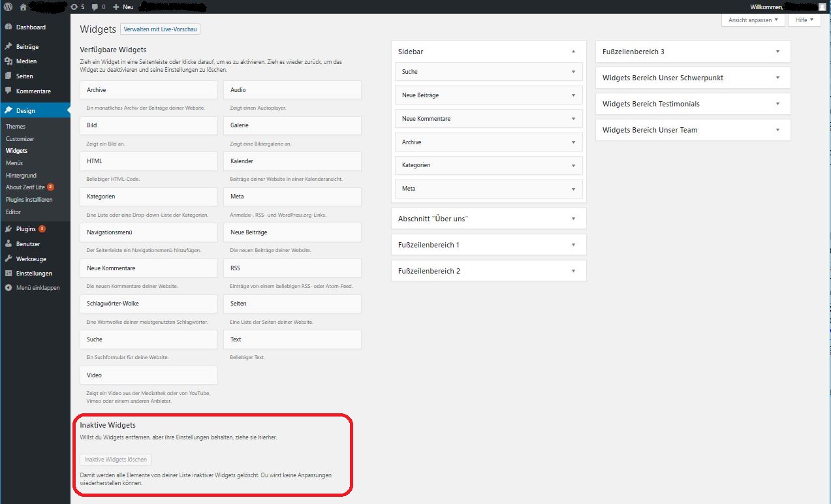Open Plugins installieren submenu item
Viewport: 831px width, 504px height.
pyautogui.click(x=29, y=200)
